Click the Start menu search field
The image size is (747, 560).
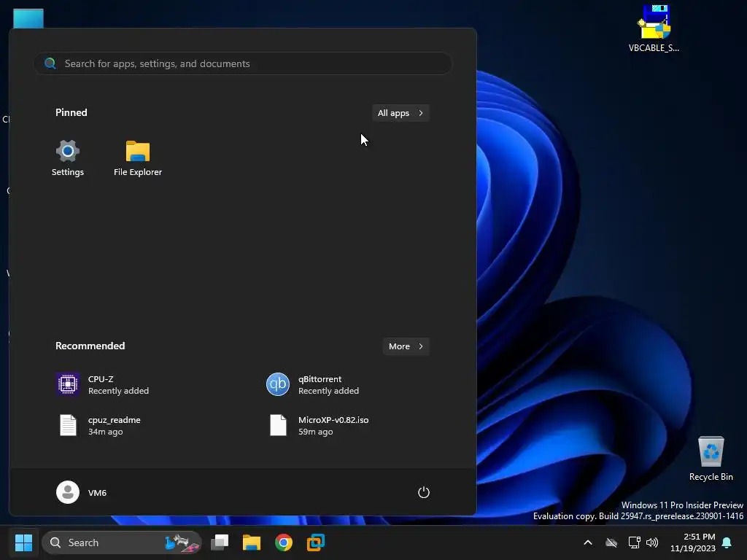(x=243, y=63)
